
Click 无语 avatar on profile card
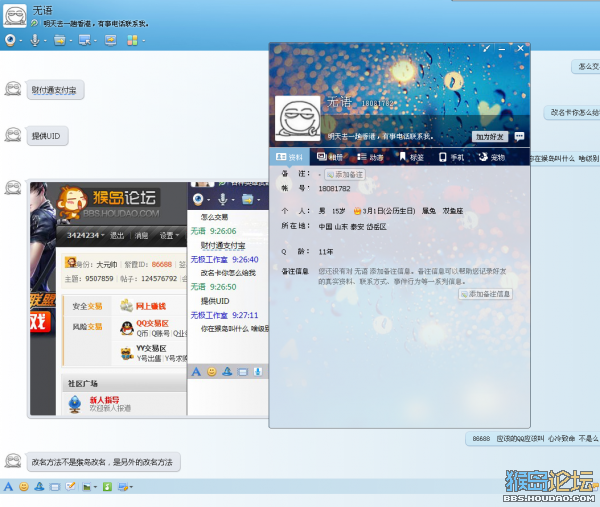pos(298,119)
